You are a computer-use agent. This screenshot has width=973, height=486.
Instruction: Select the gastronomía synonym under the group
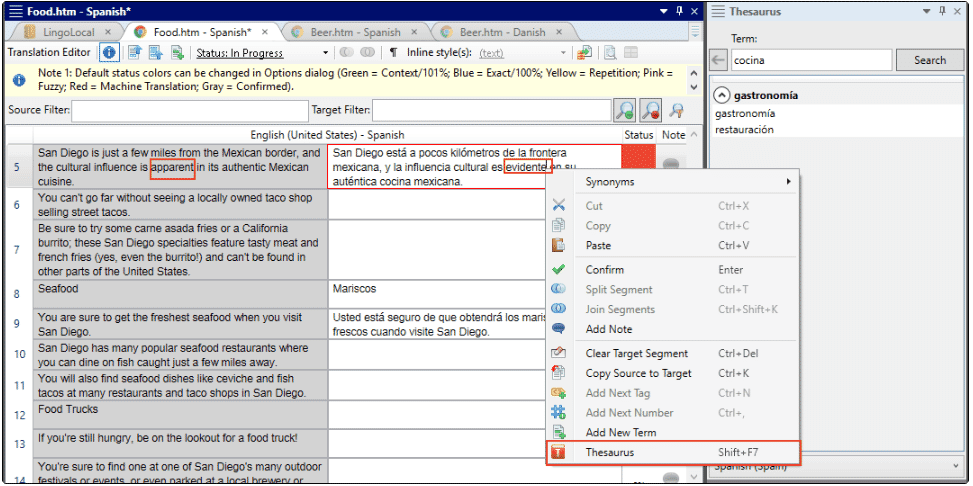(x=745, y=114)
